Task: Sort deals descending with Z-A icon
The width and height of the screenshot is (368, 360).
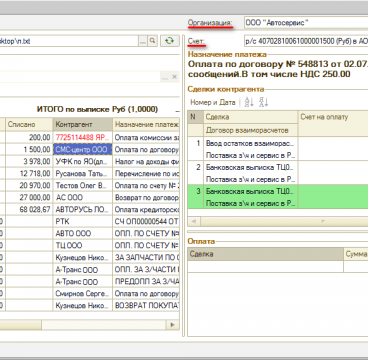Action: [x=263, y=102]
